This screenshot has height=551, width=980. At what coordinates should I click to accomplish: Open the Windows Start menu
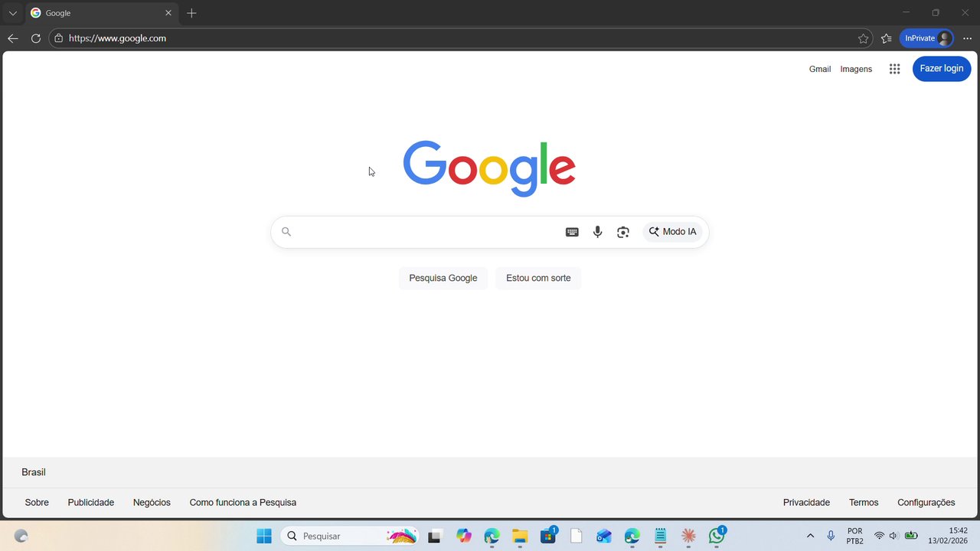[264, 536]
